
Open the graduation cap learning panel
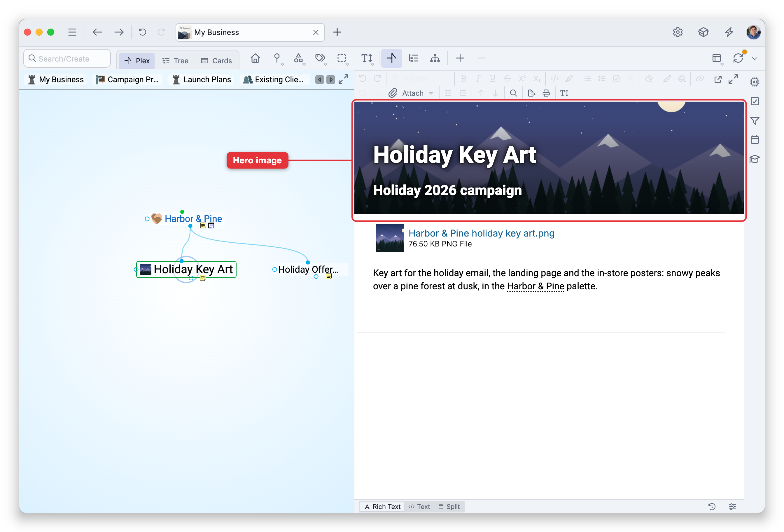point(754,159)
